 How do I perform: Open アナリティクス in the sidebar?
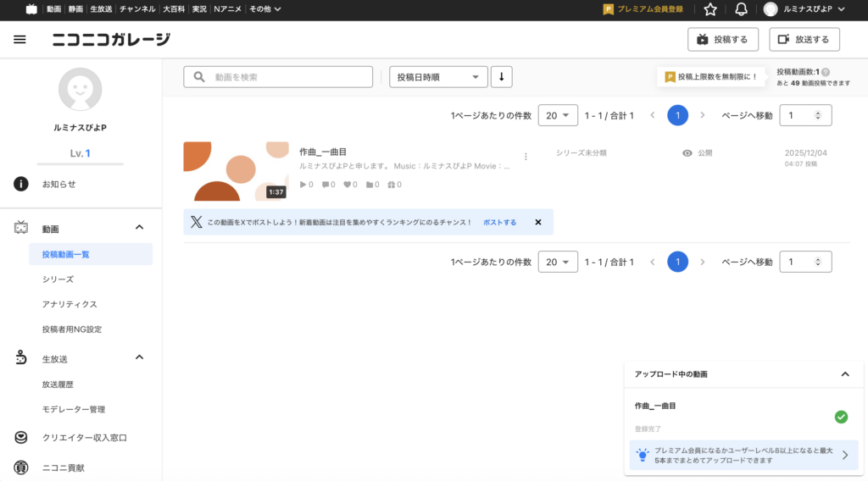pyautogui.click(x=70, y=304)
